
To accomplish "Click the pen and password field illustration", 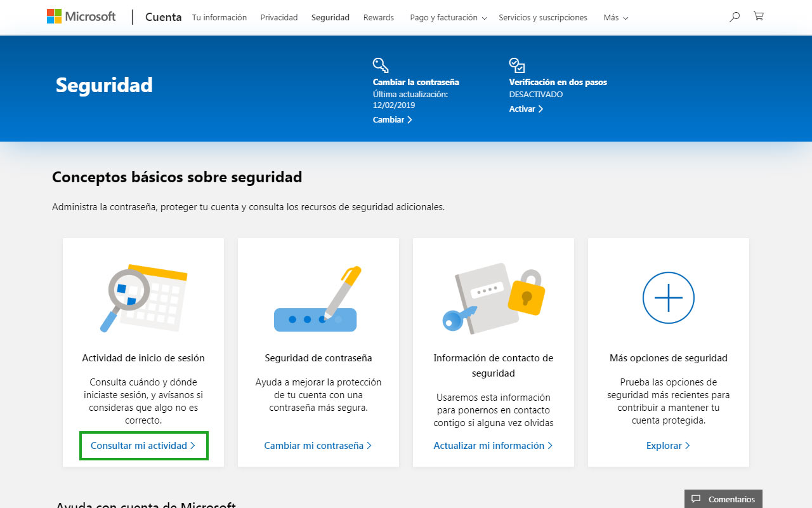I will (318, 299).
